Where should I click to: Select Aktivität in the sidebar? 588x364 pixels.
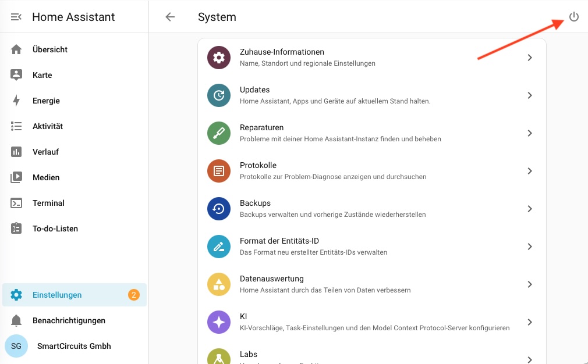[x=75, y=126]
